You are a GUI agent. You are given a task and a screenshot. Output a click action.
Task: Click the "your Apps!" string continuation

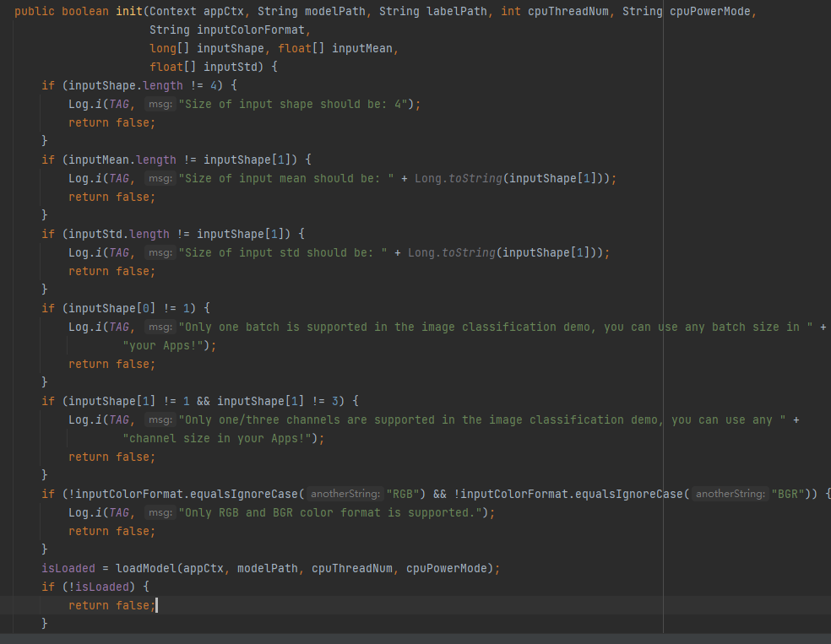point(163,345)
